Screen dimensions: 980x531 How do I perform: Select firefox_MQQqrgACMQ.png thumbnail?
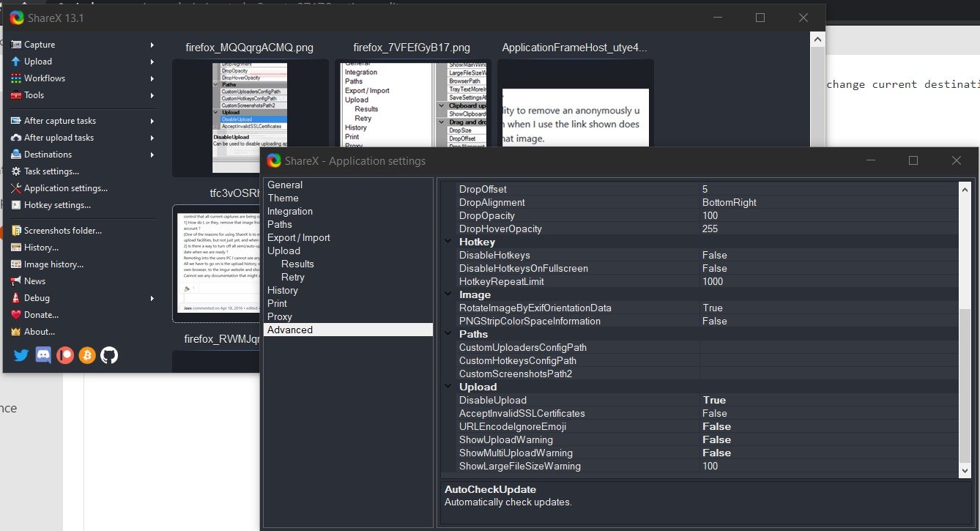(x=250, y=117)
